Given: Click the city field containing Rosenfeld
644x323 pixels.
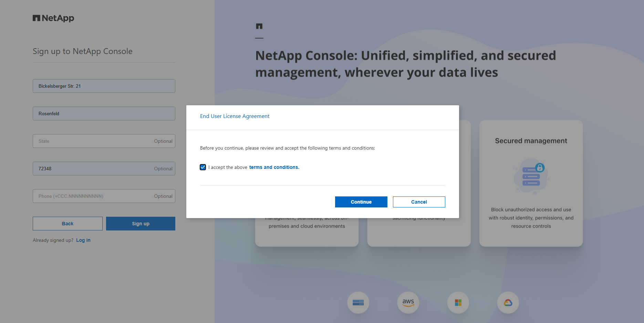Looking at the screenshot, I should [104, 114].
